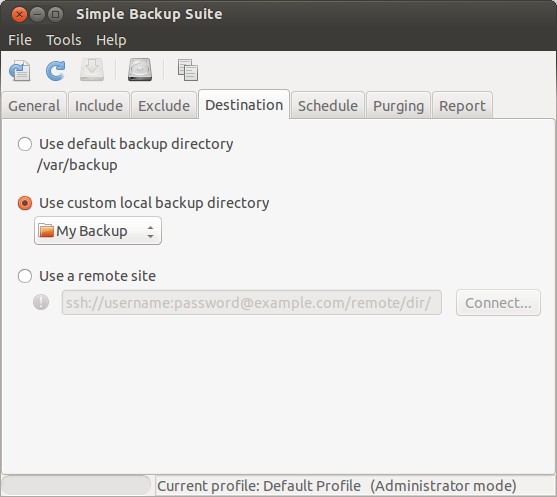Open the My Backup folder dropdown
This screenshot has width=557, height=497.
point(98,231)
